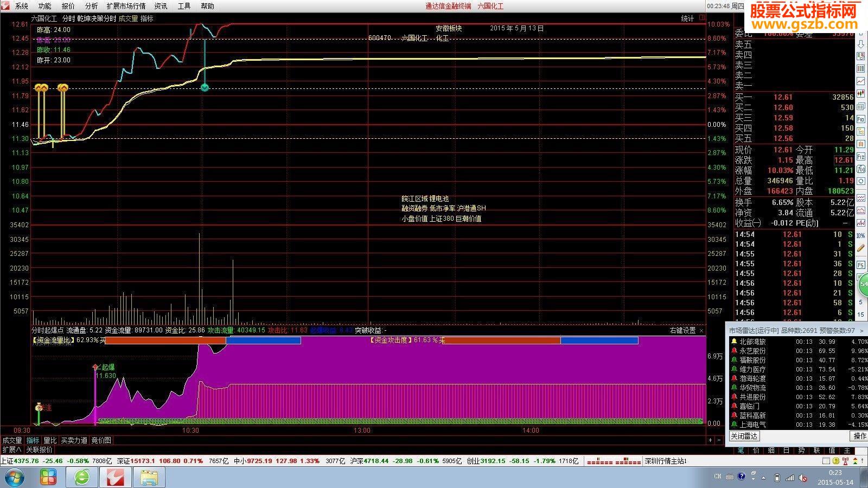This screenshot has width=868, height=488.
Task: Select the 值 tab below radar
Action: click(832, 450)
